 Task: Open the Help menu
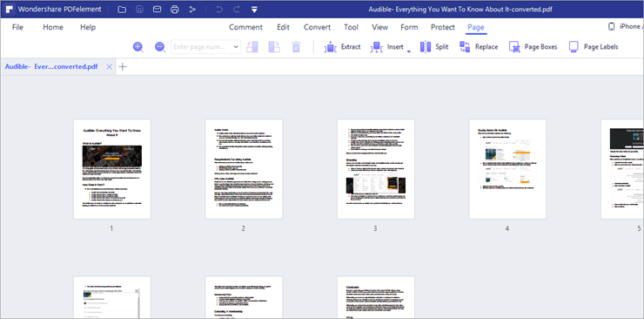point(88,27)
